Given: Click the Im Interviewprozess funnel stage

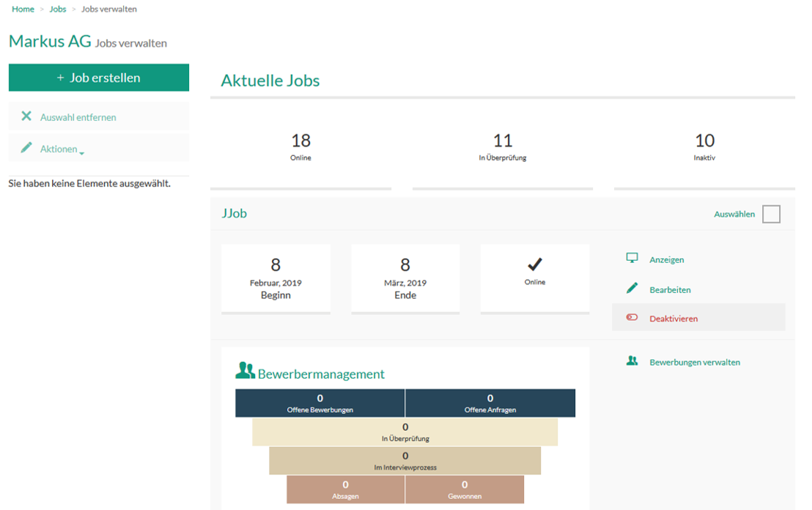Looking at the screenshot, I should click(x=405, y=461).
